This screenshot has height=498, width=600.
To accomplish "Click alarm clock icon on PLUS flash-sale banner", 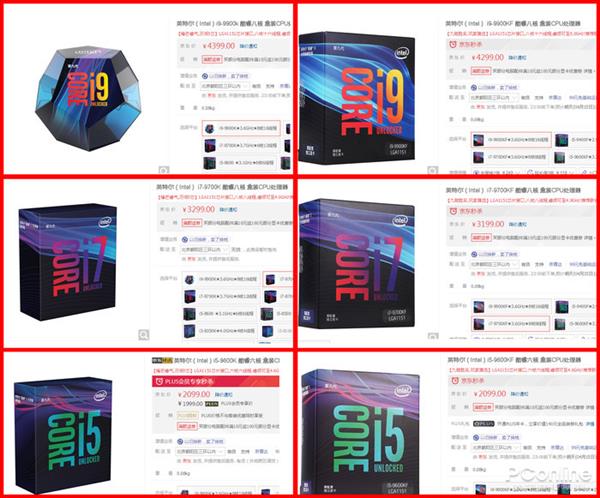I will point(160,382).
